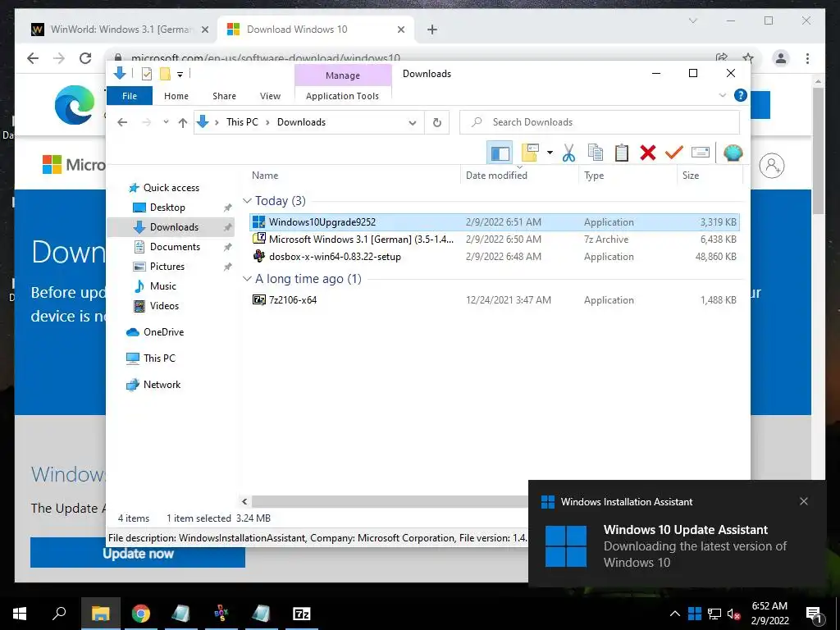Screen dimensions: 840x630
Task: Open the Windows 10 Update Assistant notification
Action: click(x=677, y=546)
